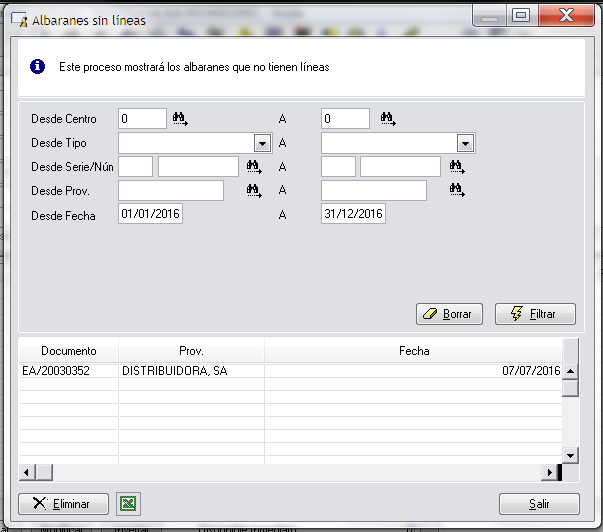Click the end date field 31/12/2016
Screen dimensions: 603x532
click(353, 214)
